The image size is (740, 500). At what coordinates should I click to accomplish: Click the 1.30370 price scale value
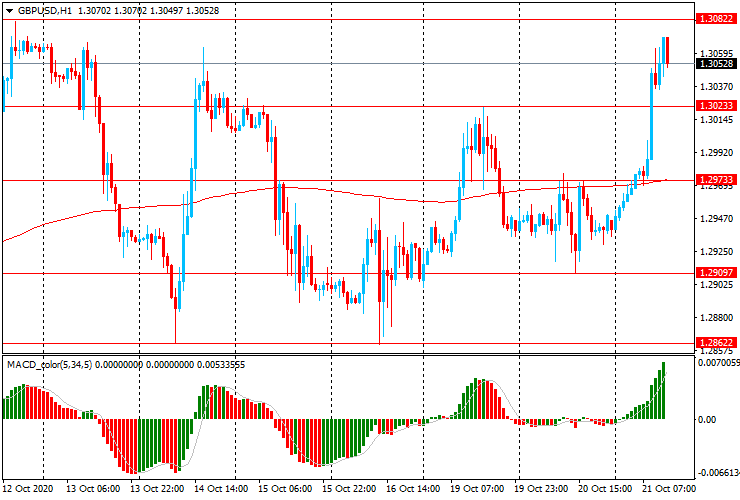pyautogui.click(x=716, y=86)
